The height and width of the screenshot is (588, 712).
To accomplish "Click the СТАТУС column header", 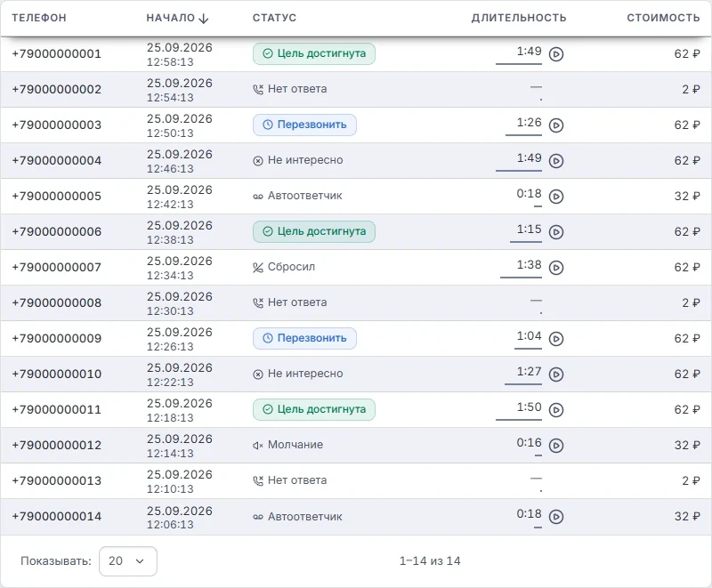I will coord(274,18).
